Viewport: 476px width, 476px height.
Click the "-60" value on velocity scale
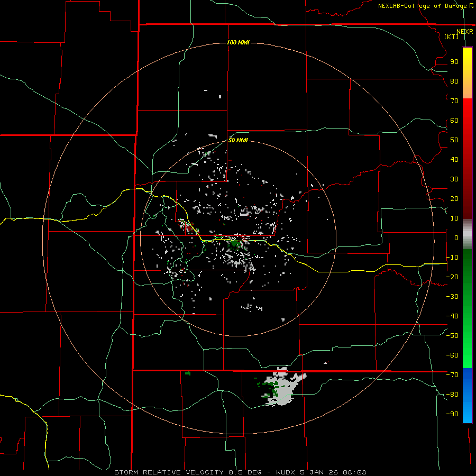pyautogui.click(x=452, y=355)
